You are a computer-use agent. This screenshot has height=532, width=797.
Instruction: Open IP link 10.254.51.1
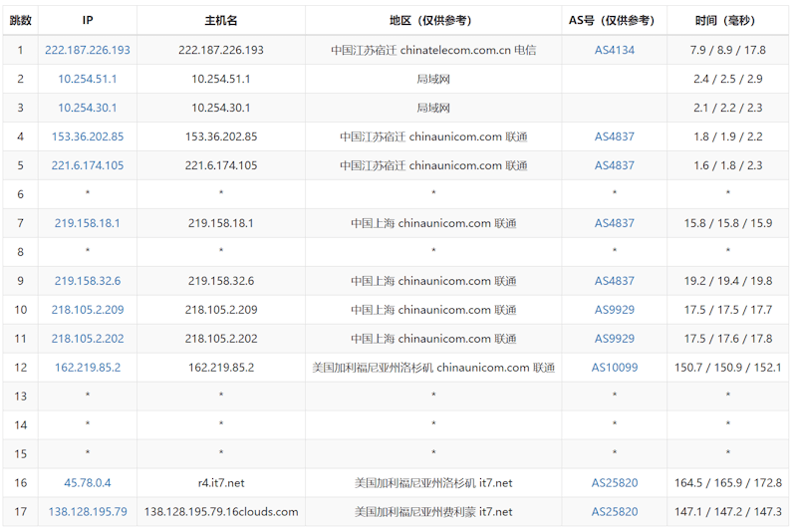click(x=88, y=79)
